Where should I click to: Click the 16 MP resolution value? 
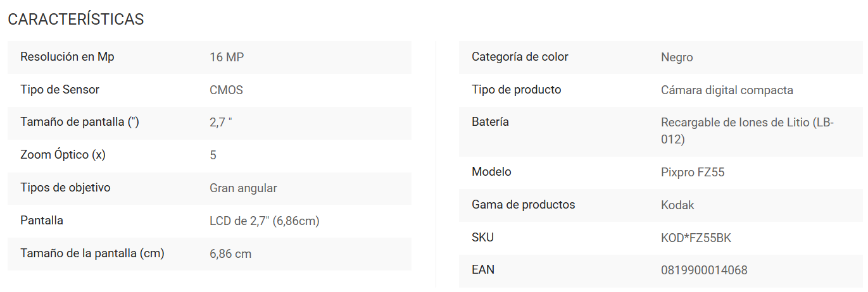tap(227, 58)
